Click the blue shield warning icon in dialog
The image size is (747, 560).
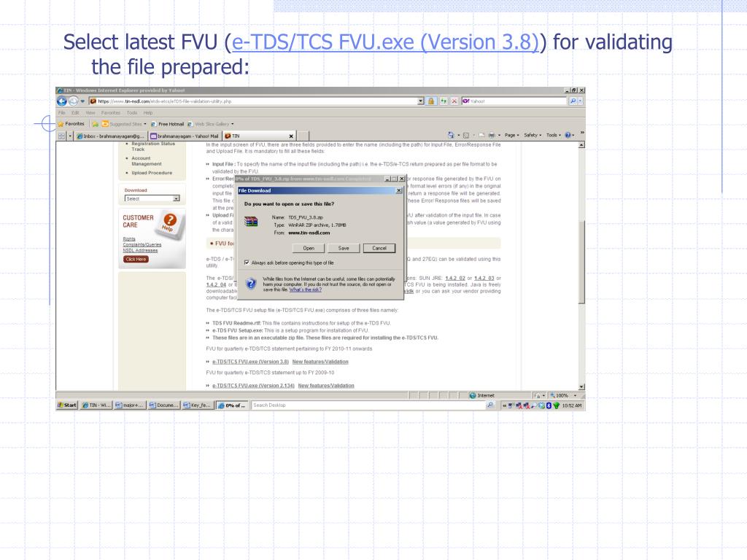(251, 284)
